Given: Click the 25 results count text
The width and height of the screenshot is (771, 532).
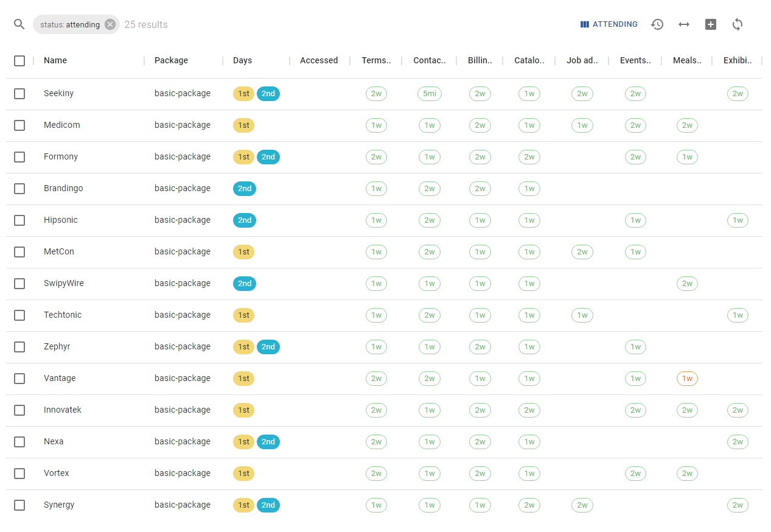Looking at the screenshot, I should (146, 24).
